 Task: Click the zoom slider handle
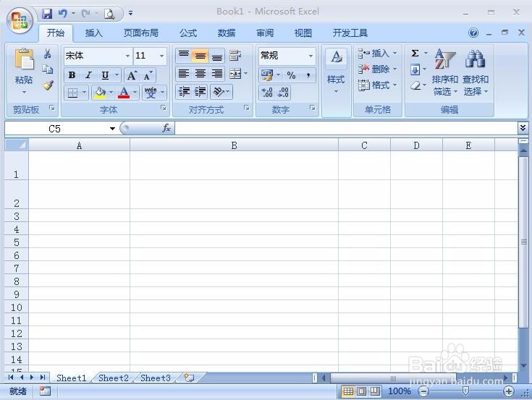click(x=465, y=391)
